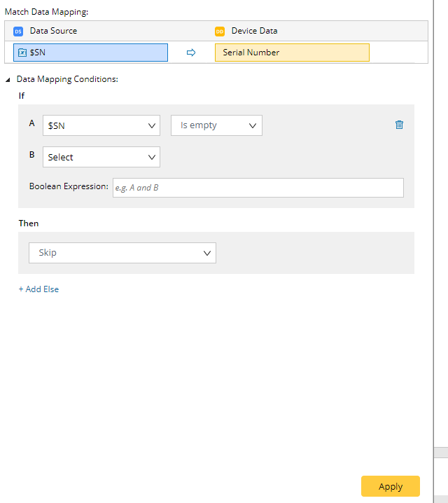Viewport: 448px width, 503px height.
Task: Open the condition B Select dropdown
Action: pos(101,157)
